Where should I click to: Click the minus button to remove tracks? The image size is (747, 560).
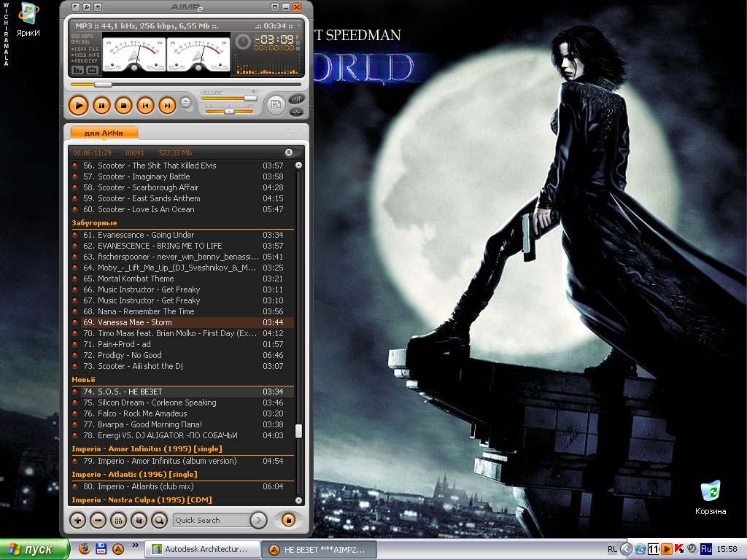[98, 520]
